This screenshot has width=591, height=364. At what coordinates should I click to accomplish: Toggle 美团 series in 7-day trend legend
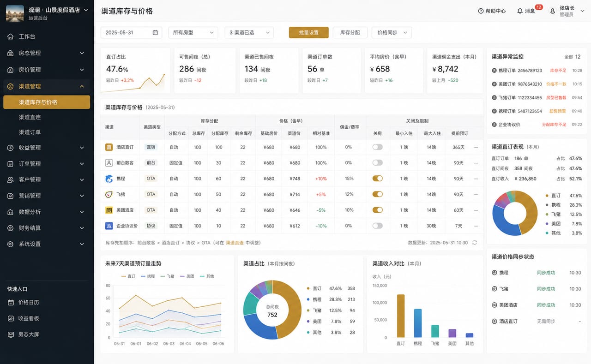coord(187,276)
